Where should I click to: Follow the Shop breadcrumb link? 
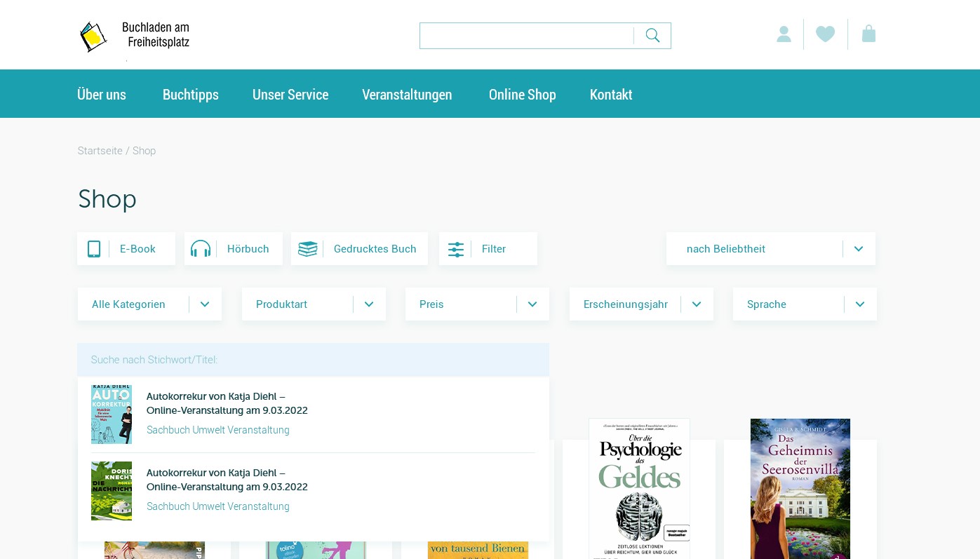pyautogui.click(x=145, y=151)
